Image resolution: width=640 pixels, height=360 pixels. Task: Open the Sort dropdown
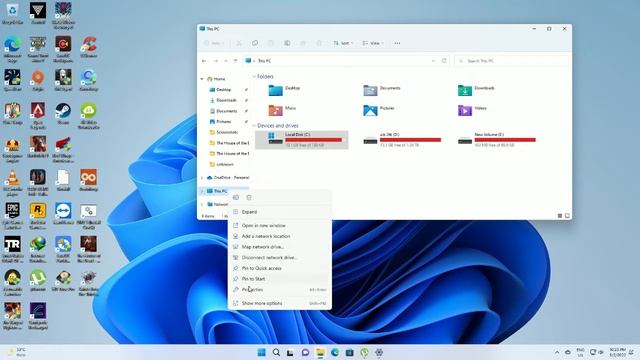pos(343,43)
